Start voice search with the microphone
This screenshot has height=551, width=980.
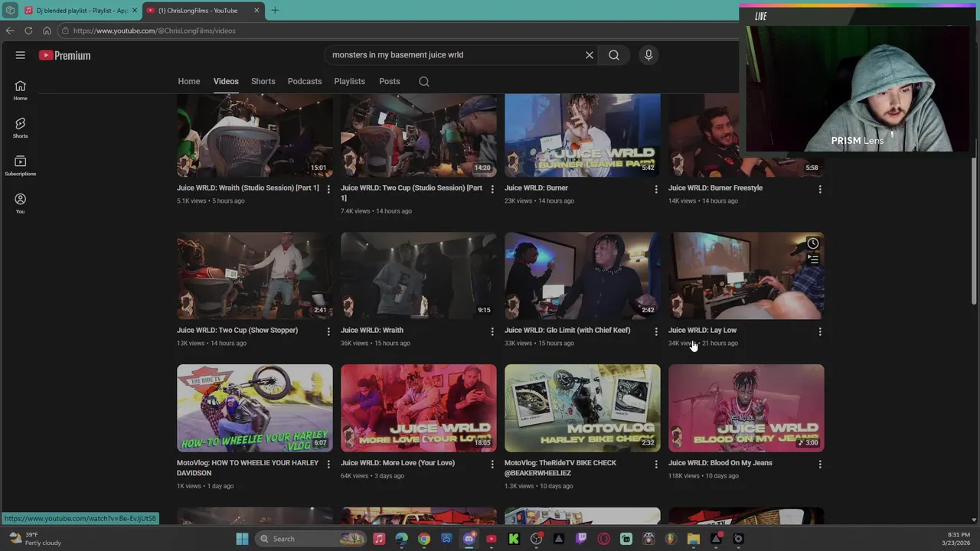coord(648,55)
